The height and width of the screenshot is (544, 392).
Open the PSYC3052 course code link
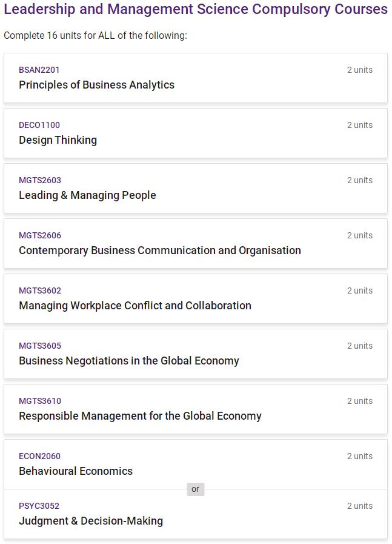point(39,506)
